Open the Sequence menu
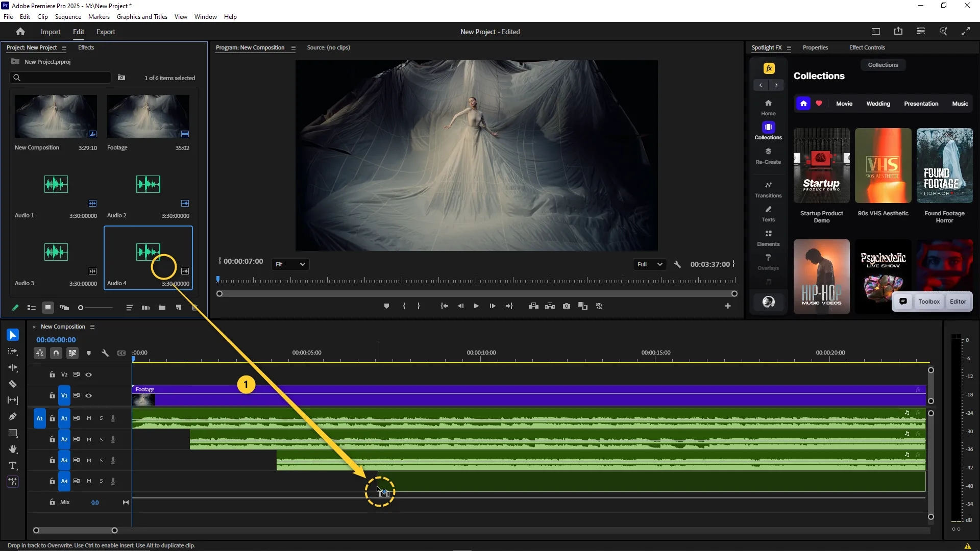Screen dimensions: 980x551 point(68,17)
